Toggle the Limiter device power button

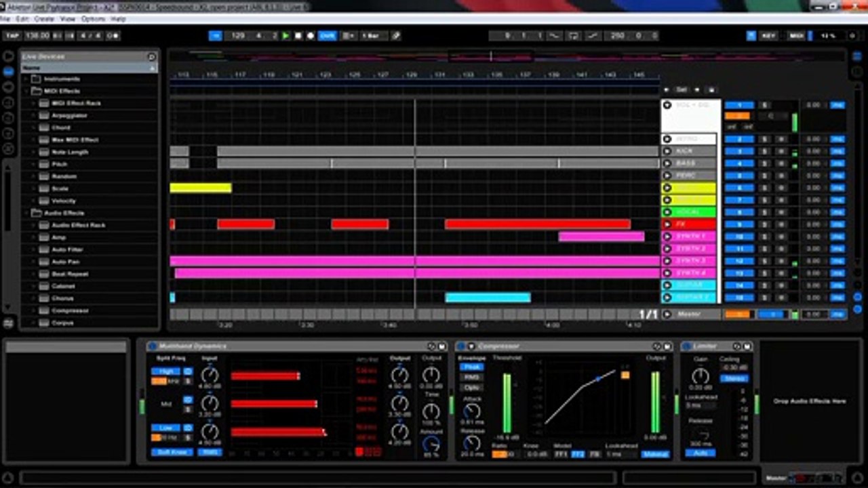click(x=686, y=346)
